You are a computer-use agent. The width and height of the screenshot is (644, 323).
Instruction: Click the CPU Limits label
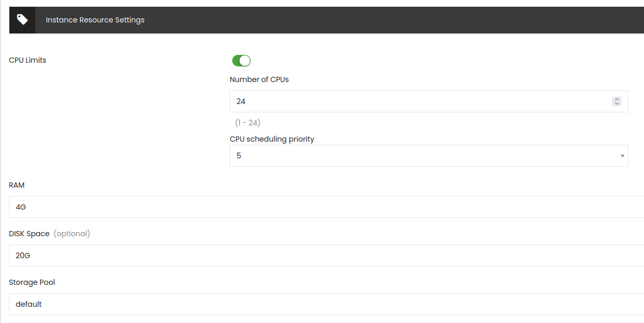(x=28, y=60)
